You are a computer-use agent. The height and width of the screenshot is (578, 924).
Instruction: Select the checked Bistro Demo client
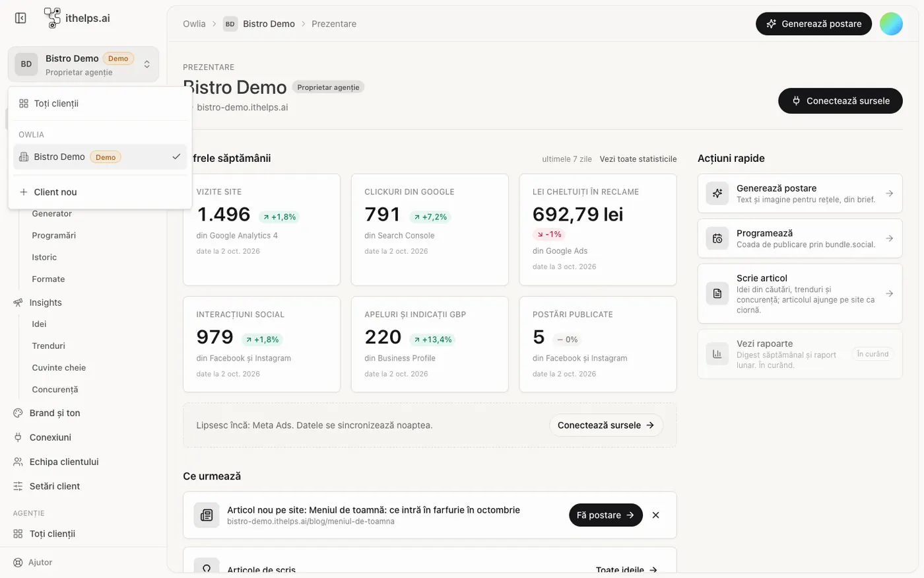pos(100,157)
